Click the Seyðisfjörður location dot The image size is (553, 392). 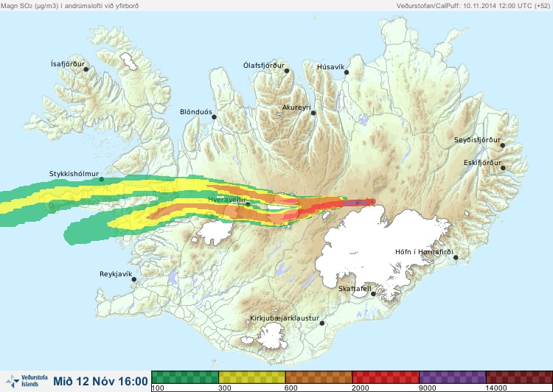(503, 145)
